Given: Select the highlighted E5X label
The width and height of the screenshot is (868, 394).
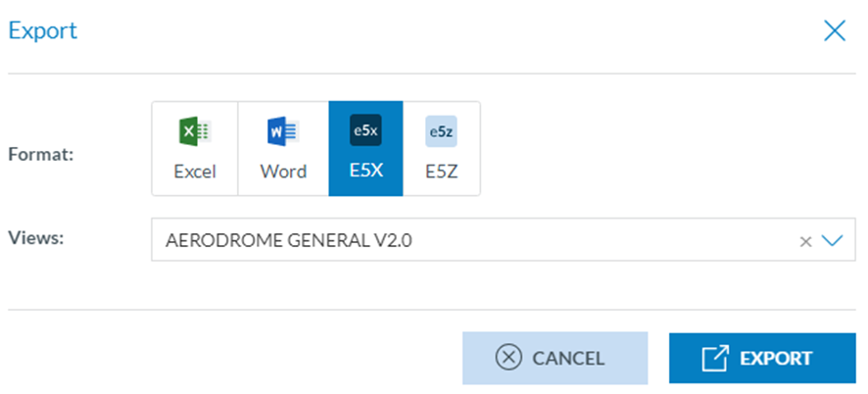Looking at the screenshot, I should click(x=365, y=171).
